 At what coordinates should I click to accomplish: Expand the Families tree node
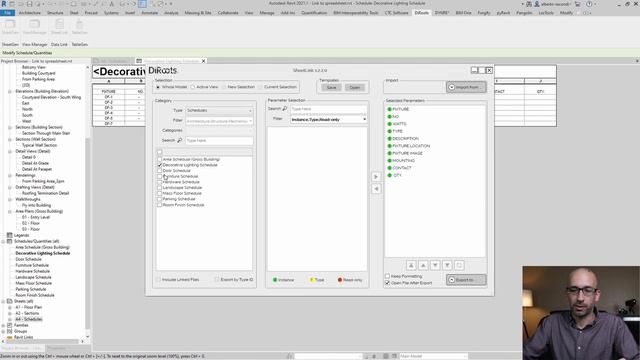4,325
